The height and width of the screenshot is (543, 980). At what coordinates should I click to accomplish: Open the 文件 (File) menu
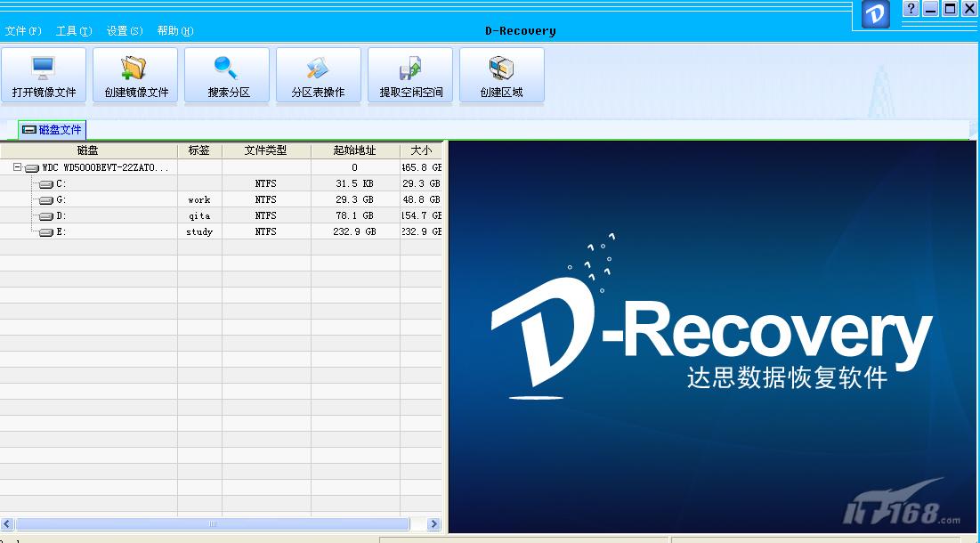pyautogui.click(x=21, y=30)
